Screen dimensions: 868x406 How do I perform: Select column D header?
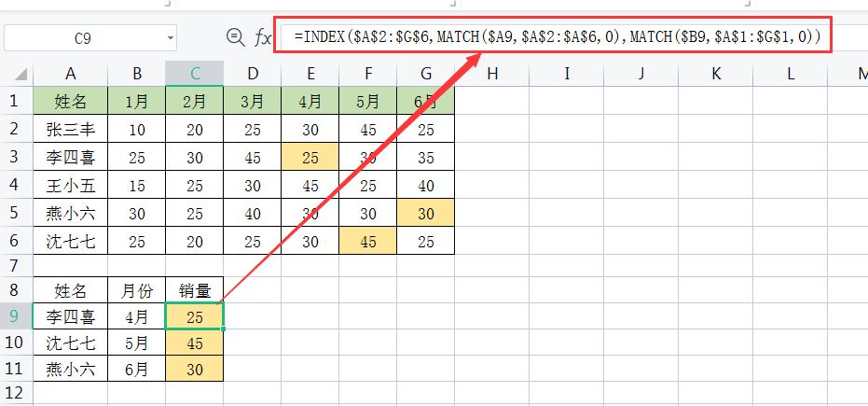pyautogui.click(x=253, y=73)
